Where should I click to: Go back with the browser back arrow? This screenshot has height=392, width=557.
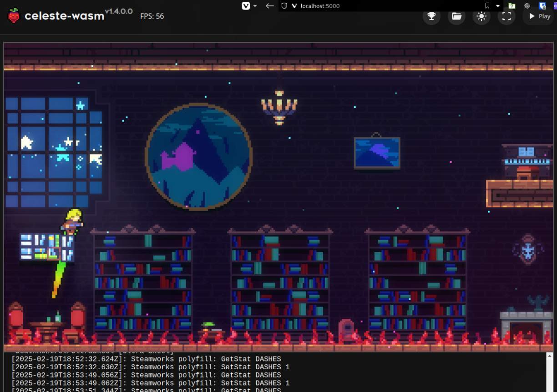click(270, 6)
